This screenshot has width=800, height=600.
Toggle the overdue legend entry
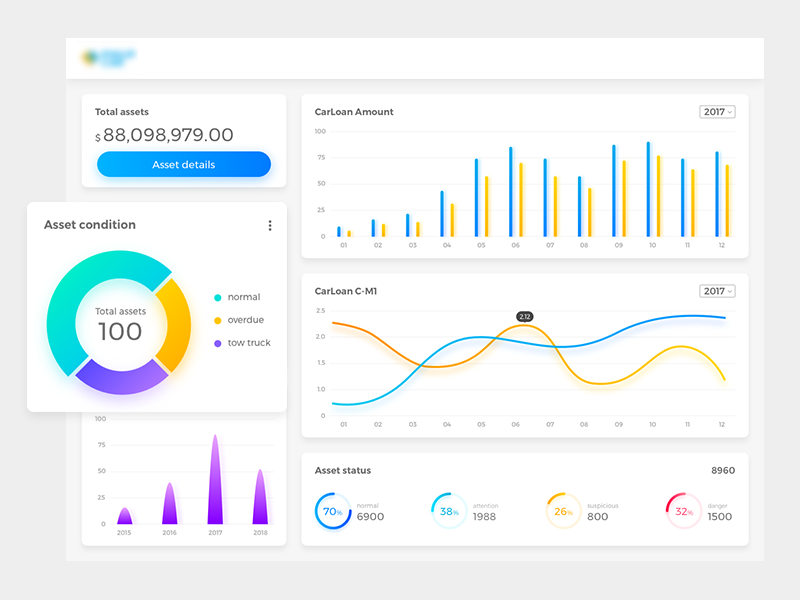pos(240,320)
